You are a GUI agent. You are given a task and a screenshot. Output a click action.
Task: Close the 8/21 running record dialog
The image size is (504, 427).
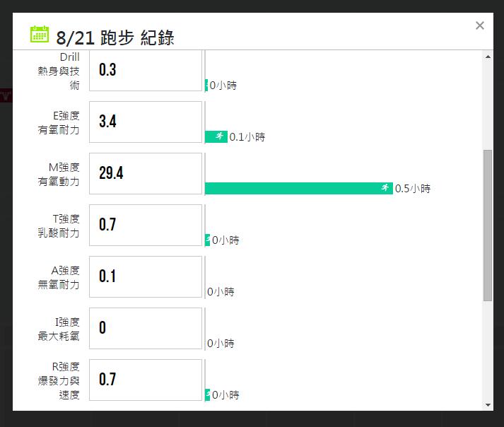click(480, 26)
